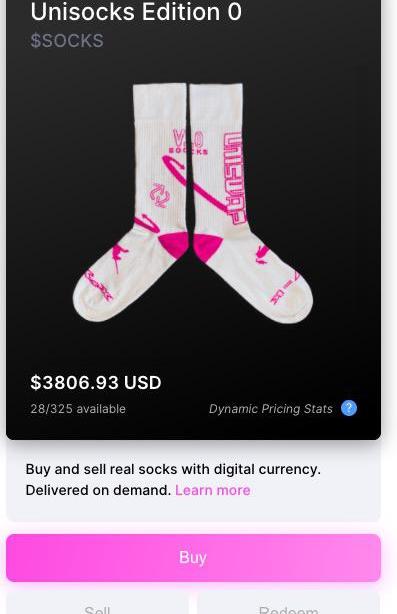This screenshot has height=614, width=397.
Task: Open the Learn more link
Action: point(213,490)
